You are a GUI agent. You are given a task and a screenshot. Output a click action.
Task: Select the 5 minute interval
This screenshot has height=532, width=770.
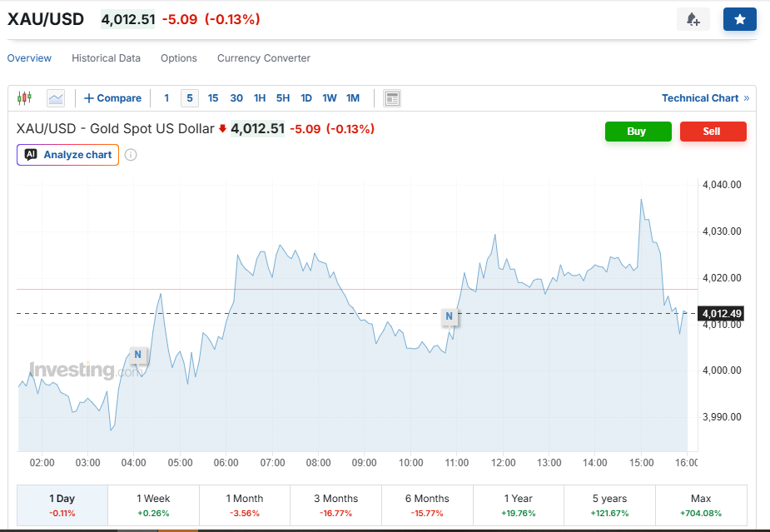[190, 98]
